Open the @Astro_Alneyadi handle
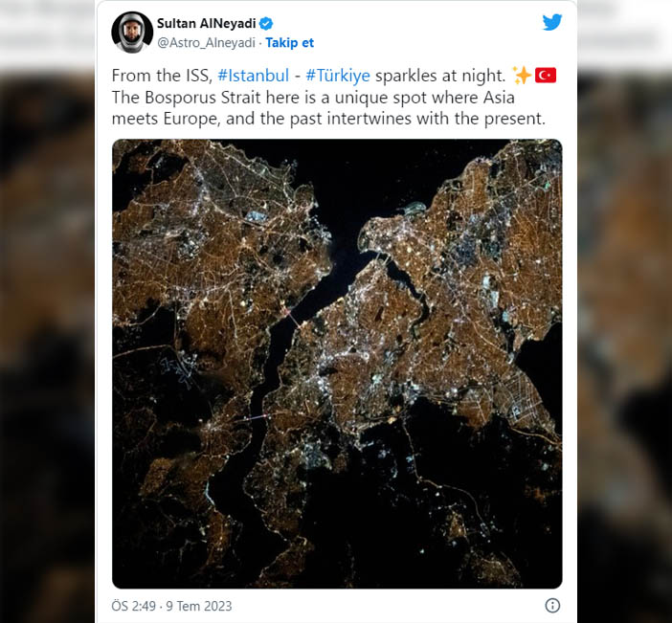This screenshot has height=623, width=672. click(206, 43)
